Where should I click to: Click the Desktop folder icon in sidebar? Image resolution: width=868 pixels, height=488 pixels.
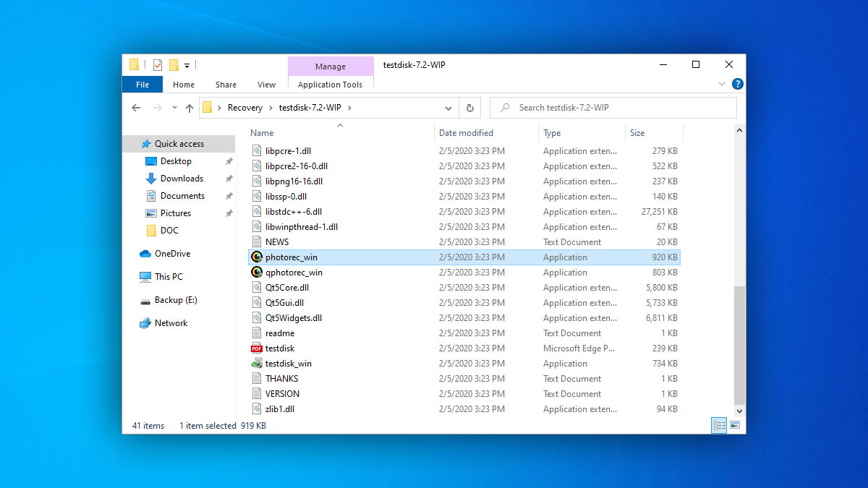tap(151, 161)
